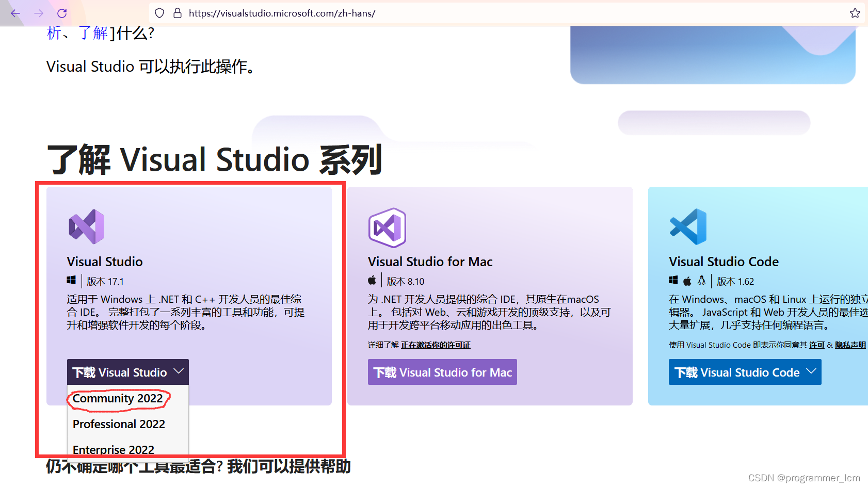Open the 许可 link in VS Code card
This screenshot has width=868, height=488.
[x=817, y=345]
